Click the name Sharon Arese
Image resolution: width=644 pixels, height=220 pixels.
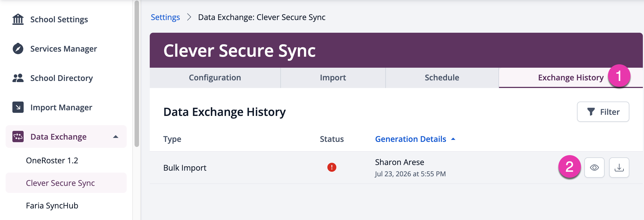coord(400,162)
